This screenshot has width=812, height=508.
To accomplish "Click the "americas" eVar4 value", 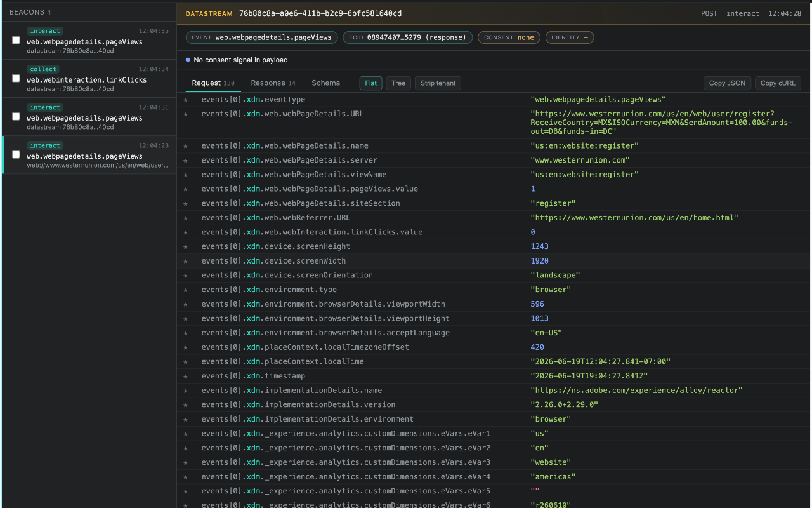I will click(x=553, y=477).
